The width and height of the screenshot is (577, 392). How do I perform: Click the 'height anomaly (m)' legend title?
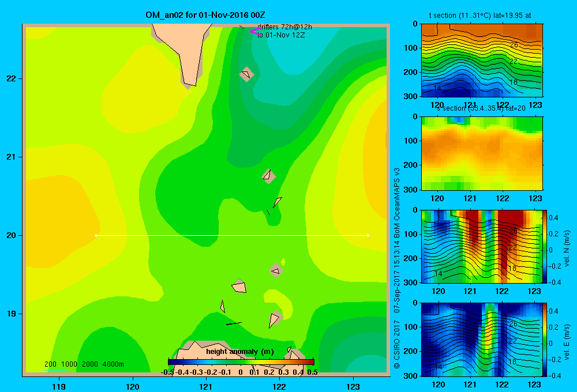[x=240, y=352]
